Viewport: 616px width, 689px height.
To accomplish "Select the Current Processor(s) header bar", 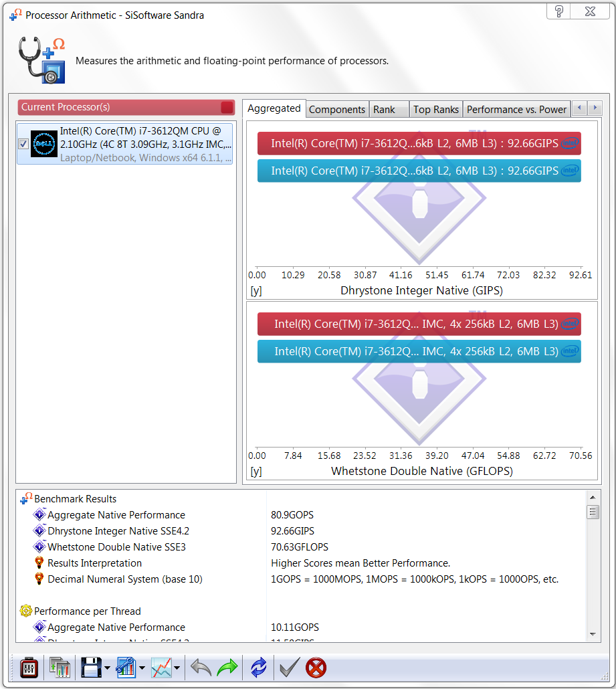I will pyautogui.click(x=126, y=107).
